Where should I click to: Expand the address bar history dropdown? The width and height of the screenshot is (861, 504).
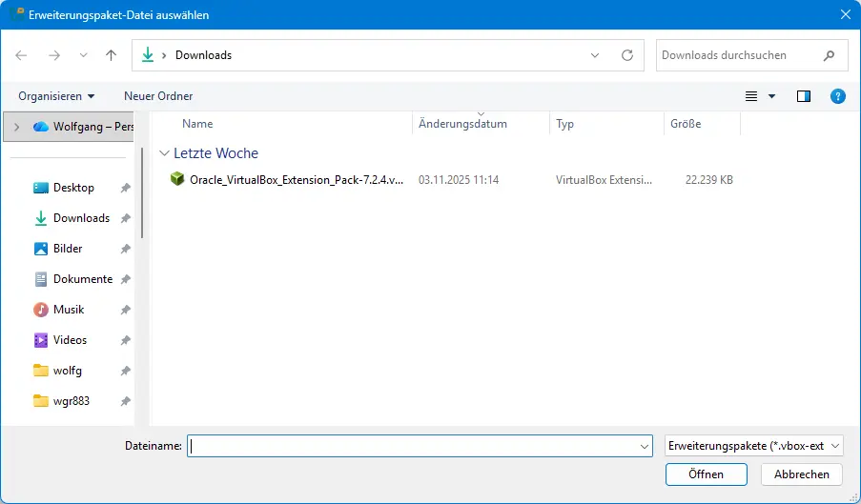click(x=595, y=55)
